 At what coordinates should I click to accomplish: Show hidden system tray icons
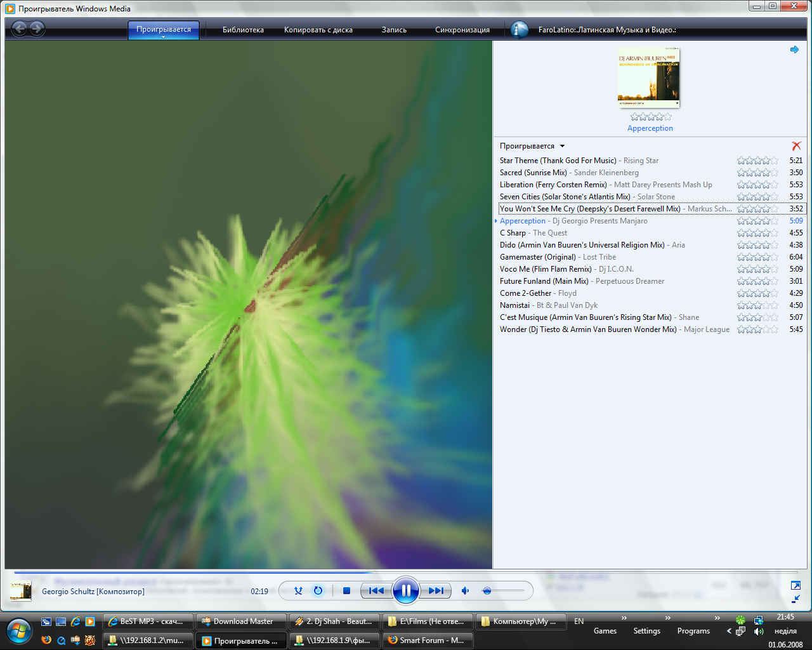point(729,631)
